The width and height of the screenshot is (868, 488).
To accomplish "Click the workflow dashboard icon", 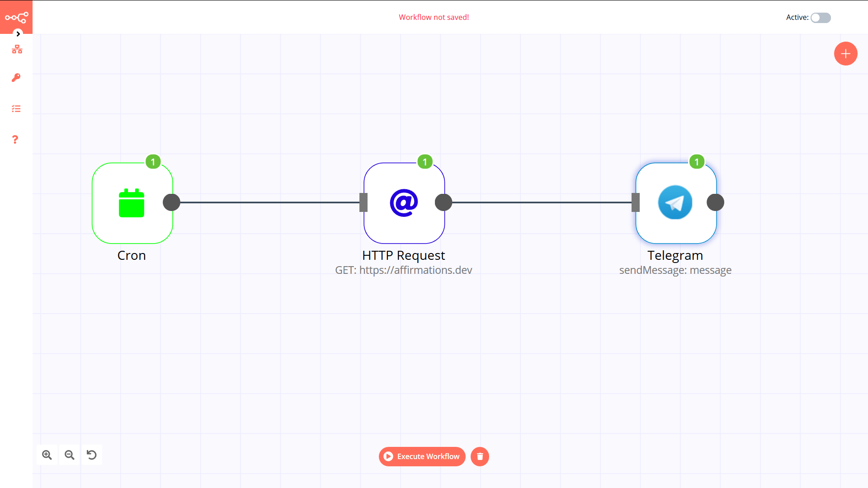I will [16, 49].
